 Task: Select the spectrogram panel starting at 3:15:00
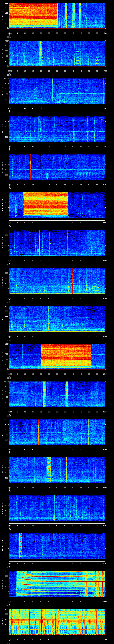click(57, 394)
